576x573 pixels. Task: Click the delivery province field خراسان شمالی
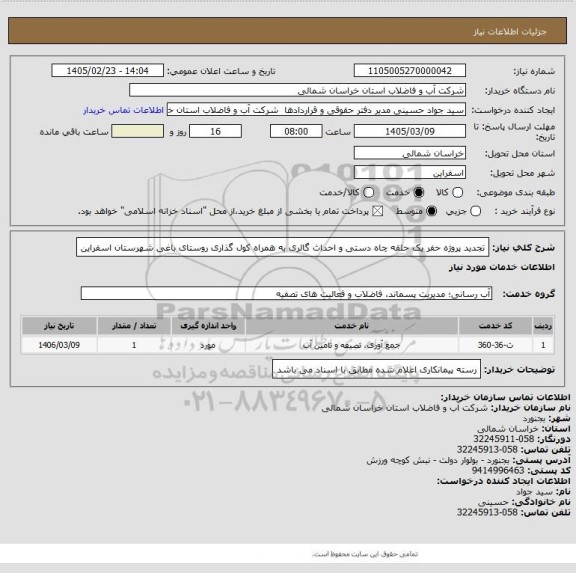pos(410,153)
